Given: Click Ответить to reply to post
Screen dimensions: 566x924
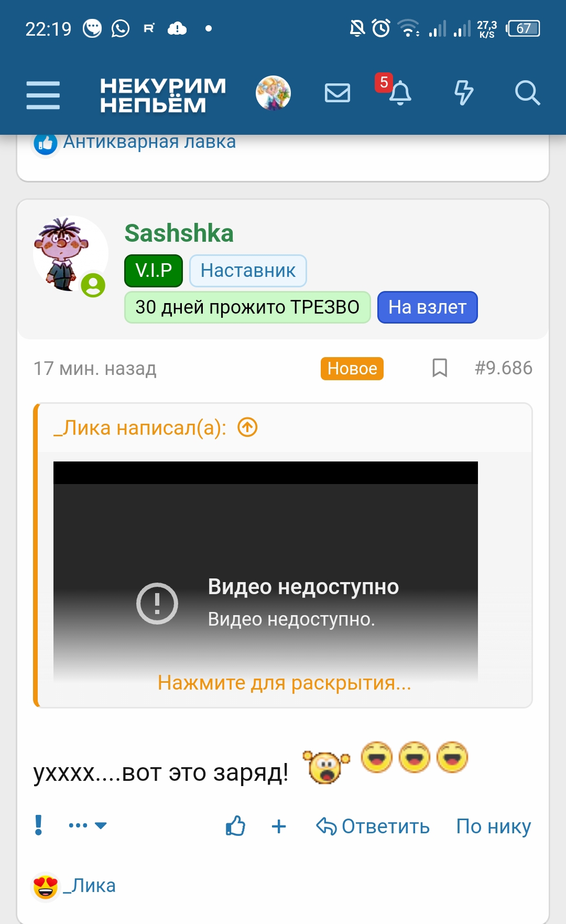Looking at the screenshot, I should coord(373,826).
